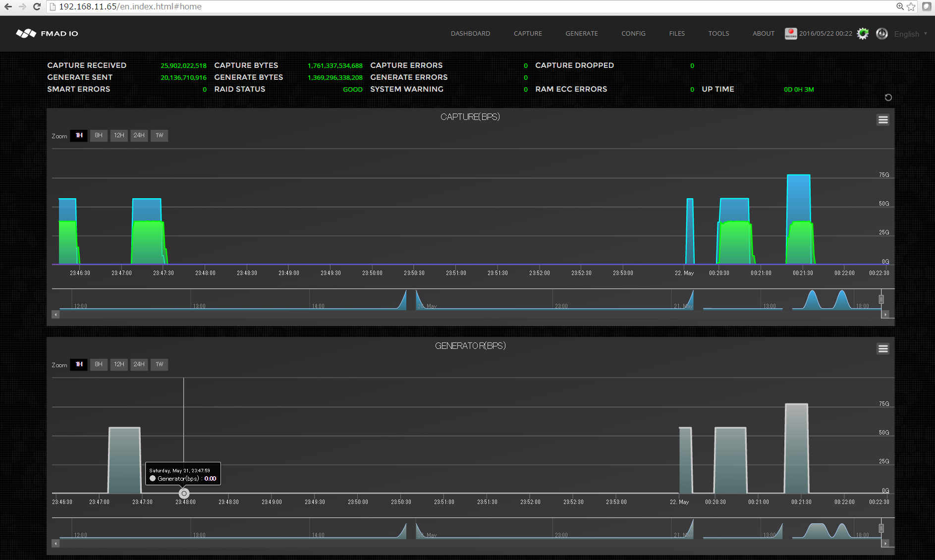
Task: Click the FMAD IO logo
Action: (x=47, y=33)
